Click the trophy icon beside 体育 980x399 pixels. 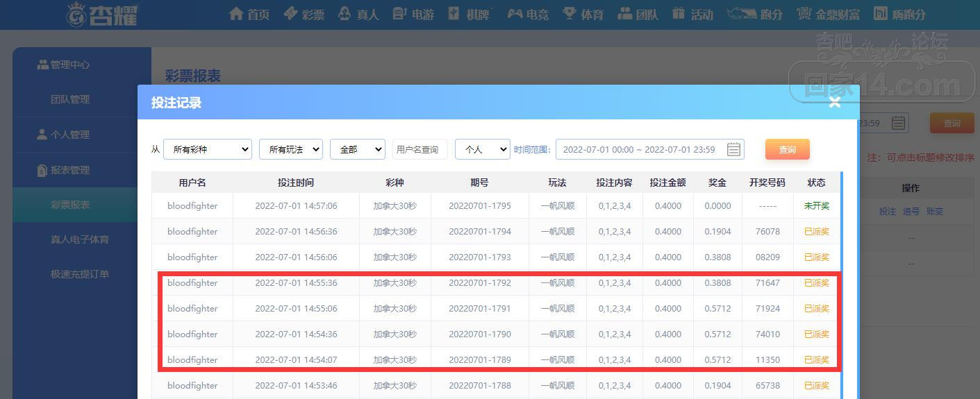click(x=570, y=13)
